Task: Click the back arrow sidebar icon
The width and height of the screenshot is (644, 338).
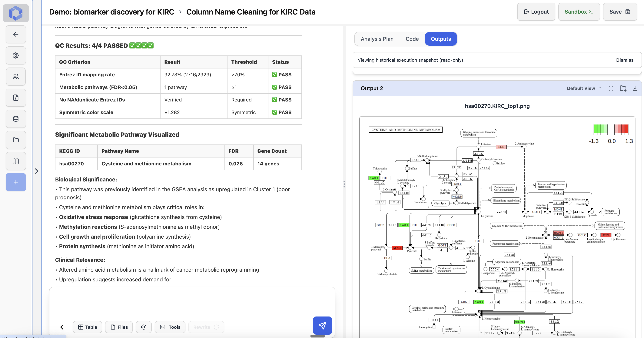Action: 16,34
